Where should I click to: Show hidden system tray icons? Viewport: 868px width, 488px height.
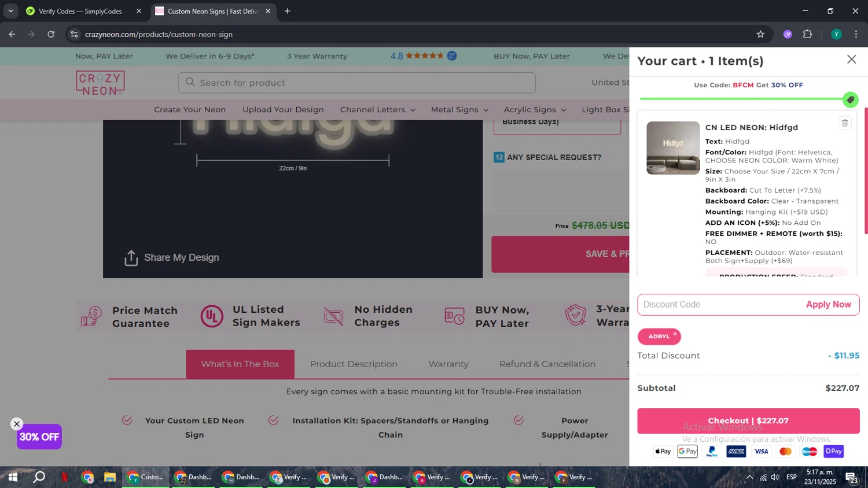[749, 478]
